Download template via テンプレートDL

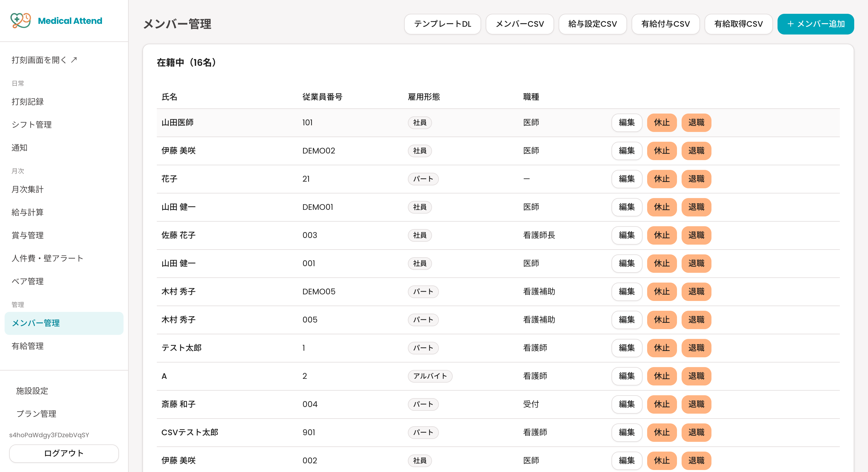pyautogui.click(x=442, y=24)
